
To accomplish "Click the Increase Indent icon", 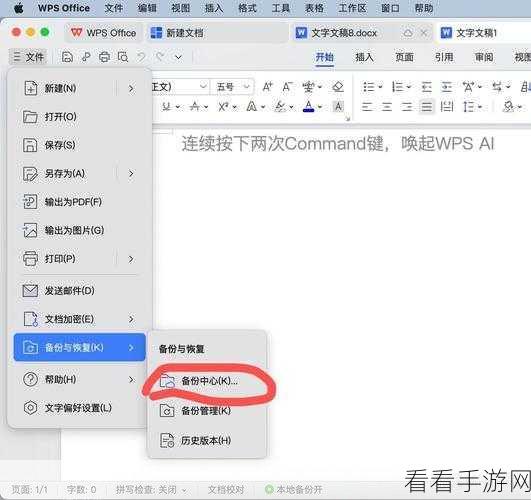I will tap(447, 87).
